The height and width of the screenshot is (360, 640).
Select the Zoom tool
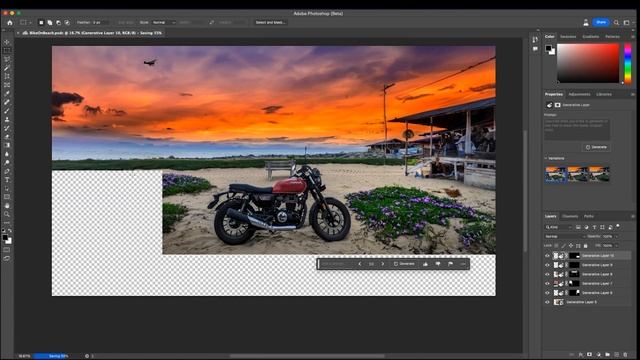[7, 214]
